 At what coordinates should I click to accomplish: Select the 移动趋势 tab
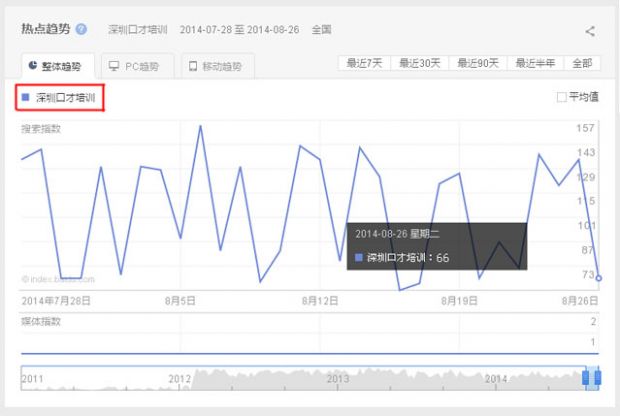(x=218, y=66)
